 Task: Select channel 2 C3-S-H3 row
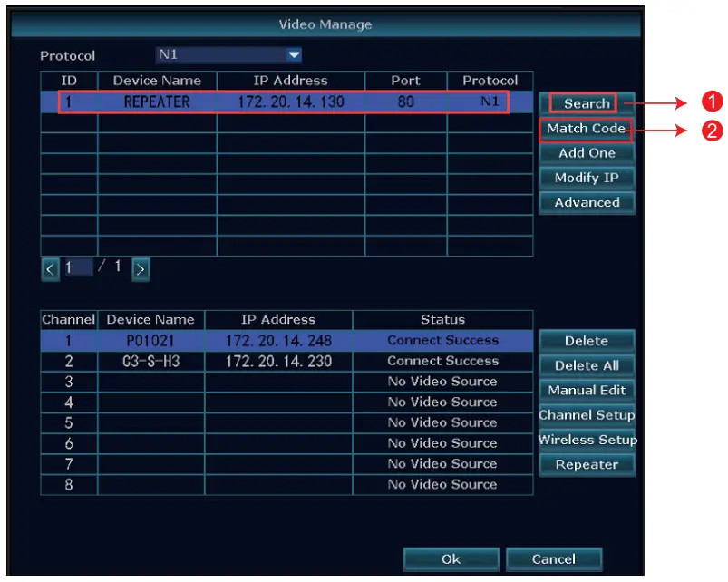(286, 361)
